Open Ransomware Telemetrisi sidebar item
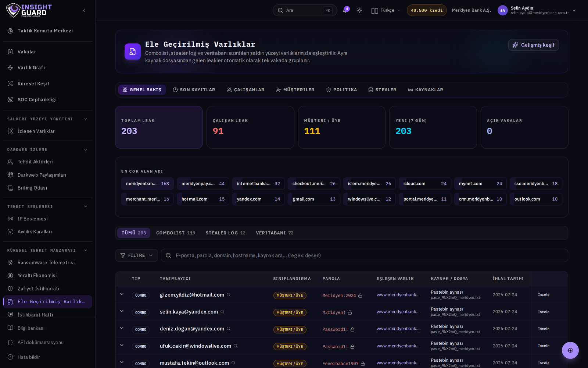 coord(47,263)
